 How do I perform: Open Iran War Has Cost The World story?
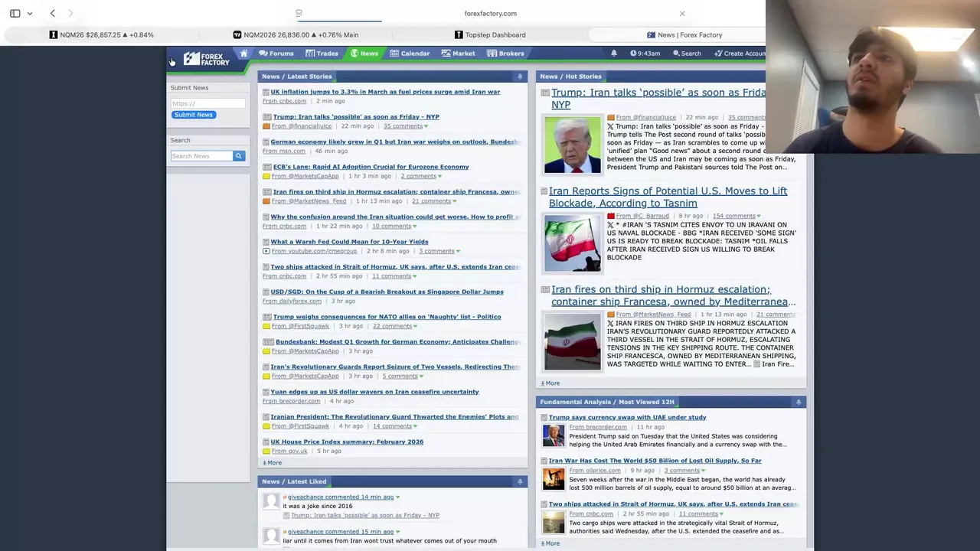(655, 461)
